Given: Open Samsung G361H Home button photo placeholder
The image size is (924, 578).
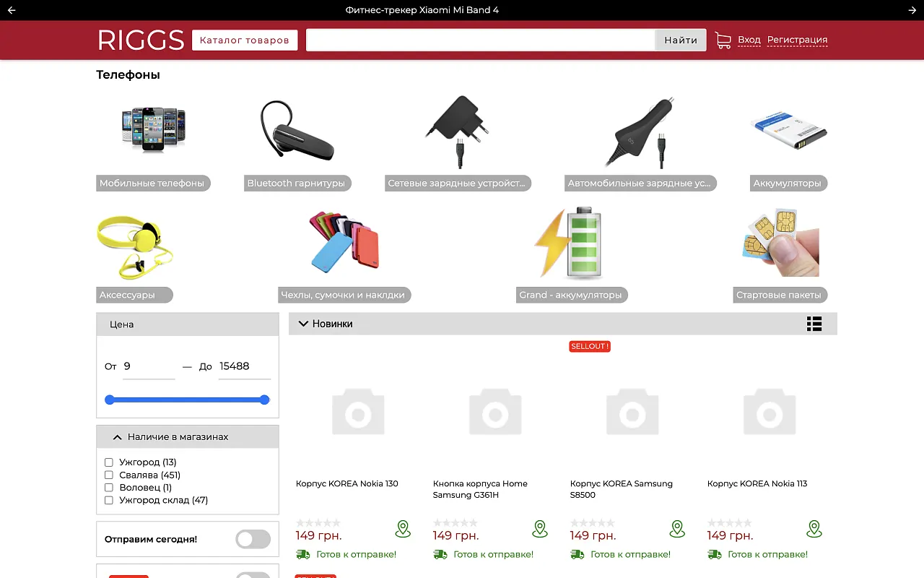Looking at the screenshot, I should 495,412.
